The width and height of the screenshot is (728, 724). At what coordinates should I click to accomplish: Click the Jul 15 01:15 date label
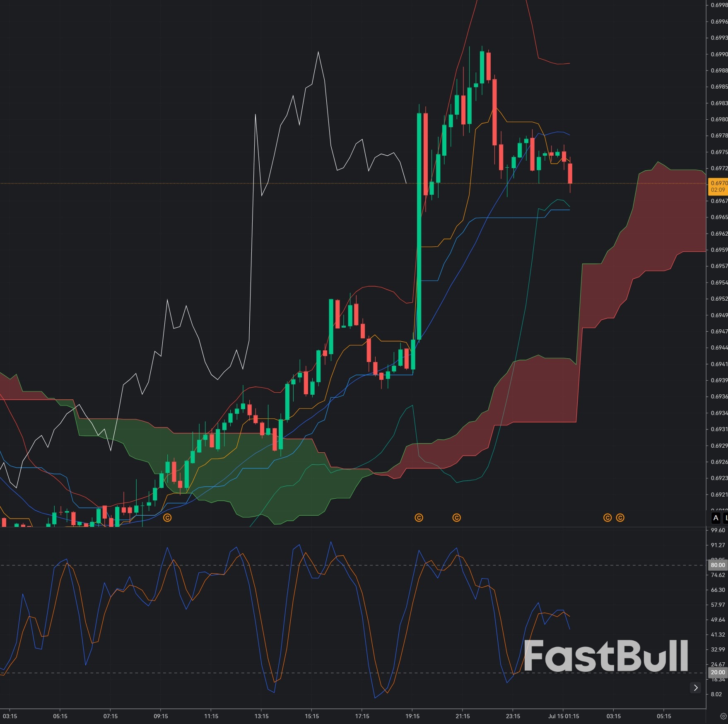click(564, 716)
